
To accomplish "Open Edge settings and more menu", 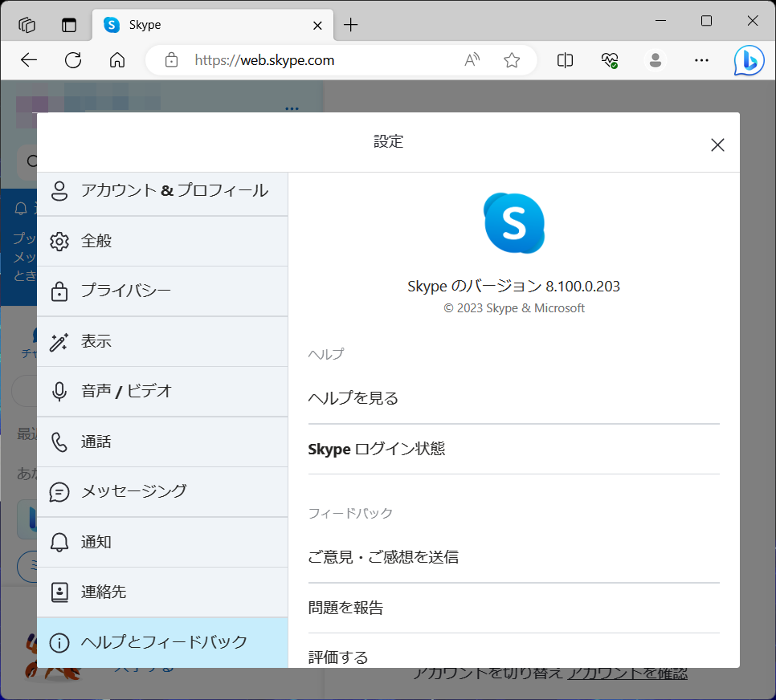I will pos(701,60).
